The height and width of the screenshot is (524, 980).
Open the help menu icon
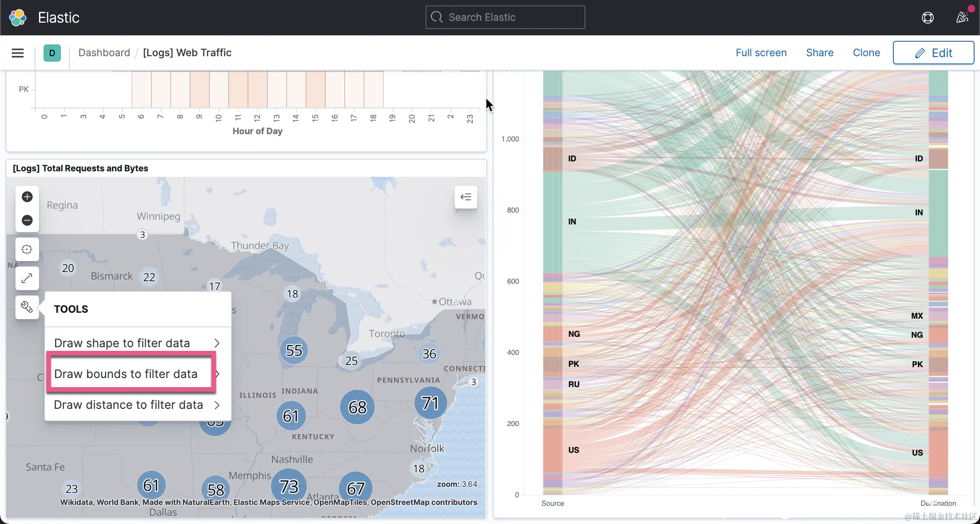(928, 18)
